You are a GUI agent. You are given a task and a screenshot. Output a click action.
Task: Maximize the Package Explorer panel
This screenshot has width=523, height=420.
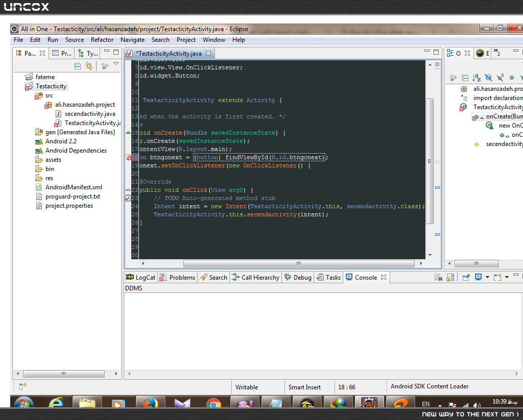pos(116,52)
